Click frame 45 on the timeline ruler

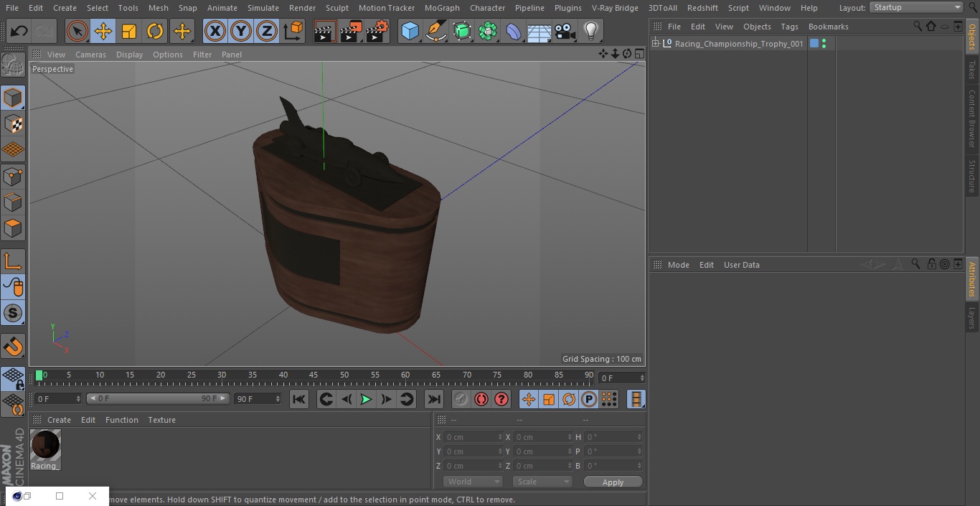[314, 375]
